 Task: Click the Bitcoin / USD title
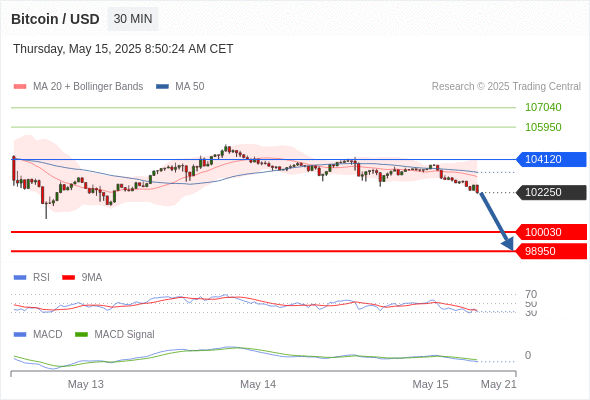click(55, 19)
